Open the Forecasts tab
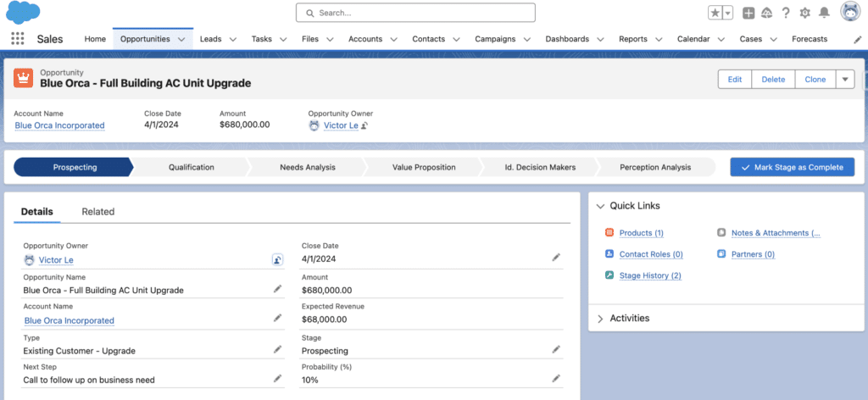 coord(810,39)
